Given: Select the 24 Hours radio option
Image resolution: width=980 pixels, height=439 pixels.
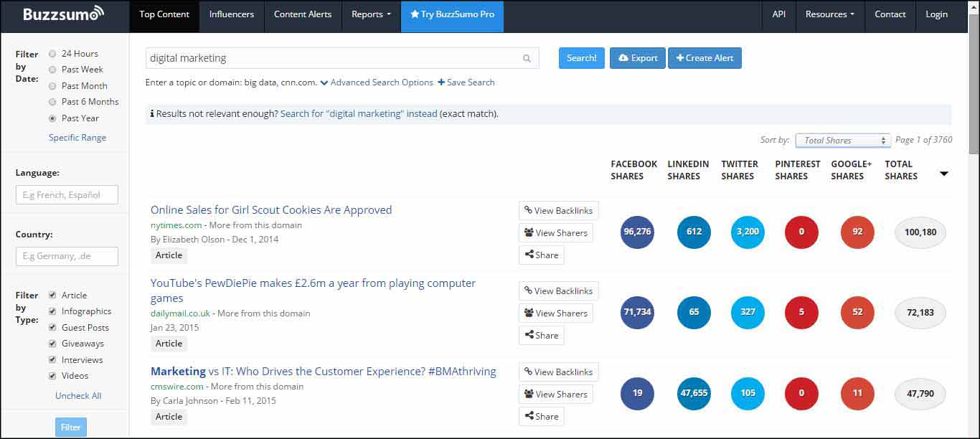Looking at the screenshot, I should point(53,54).
